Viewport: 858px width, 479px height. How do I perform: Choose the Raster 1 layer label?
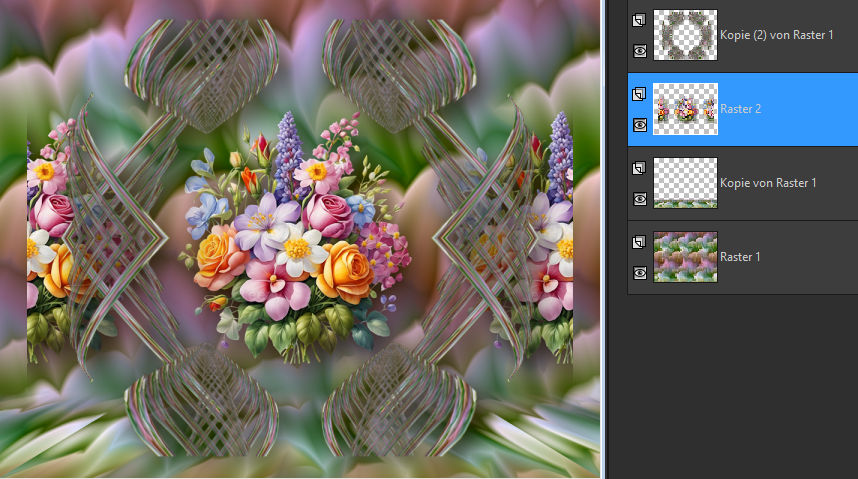pyautogui.click(x=741, y=257)
